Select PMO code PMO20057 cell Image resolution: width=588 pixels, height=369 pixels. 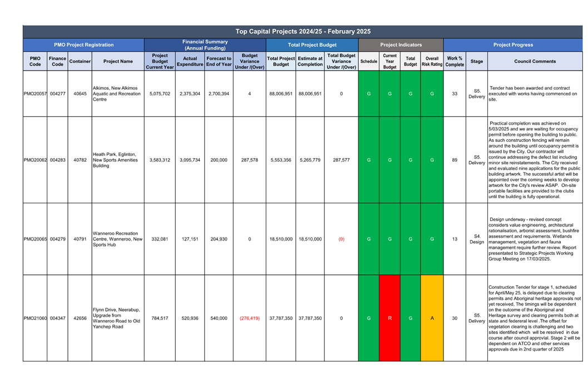pos(35,94)
